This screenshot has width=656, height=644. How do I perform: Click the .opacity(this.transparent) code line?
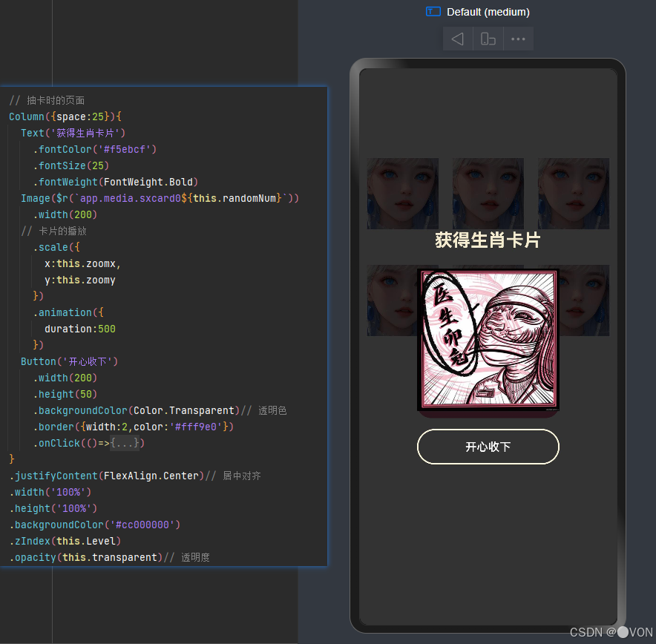pos(86,557)
